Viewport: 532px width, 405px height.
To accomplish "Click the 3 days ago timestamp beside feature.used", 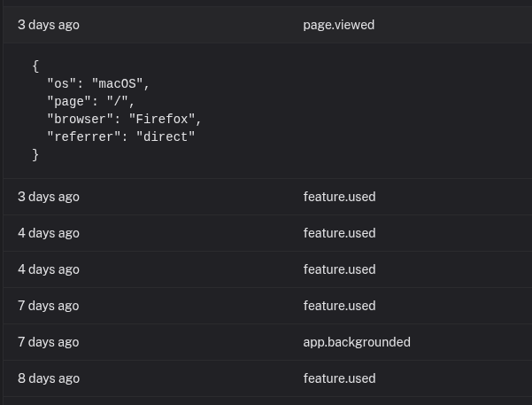I will (x=49, y=197).
